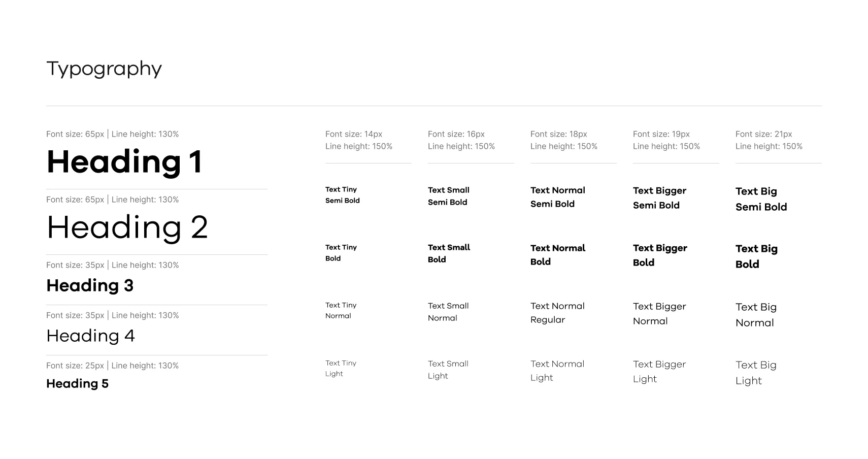Select the Heading 5 sample text

[77, 383]
